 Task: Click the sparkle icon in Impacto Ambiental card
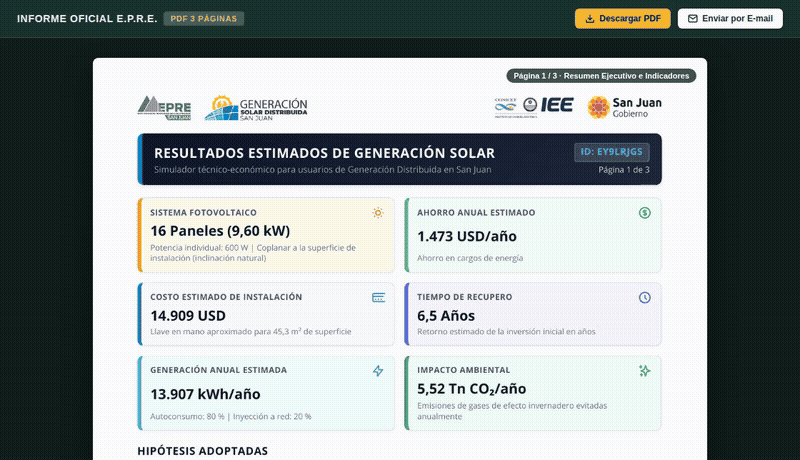[645, 371]
